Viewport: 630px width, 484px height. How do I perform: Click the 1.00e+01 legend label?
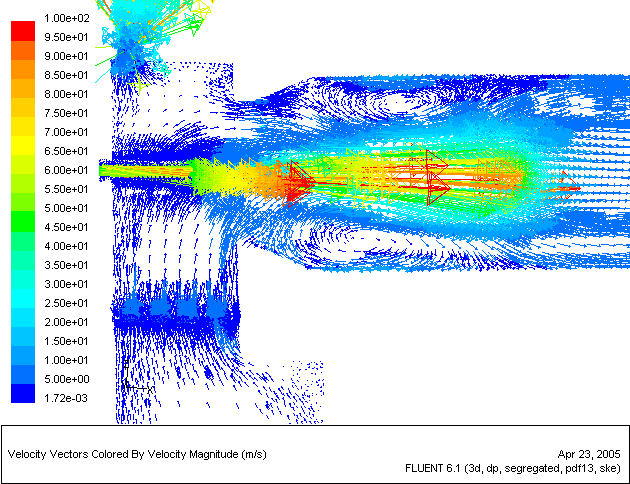click(66, 360)
